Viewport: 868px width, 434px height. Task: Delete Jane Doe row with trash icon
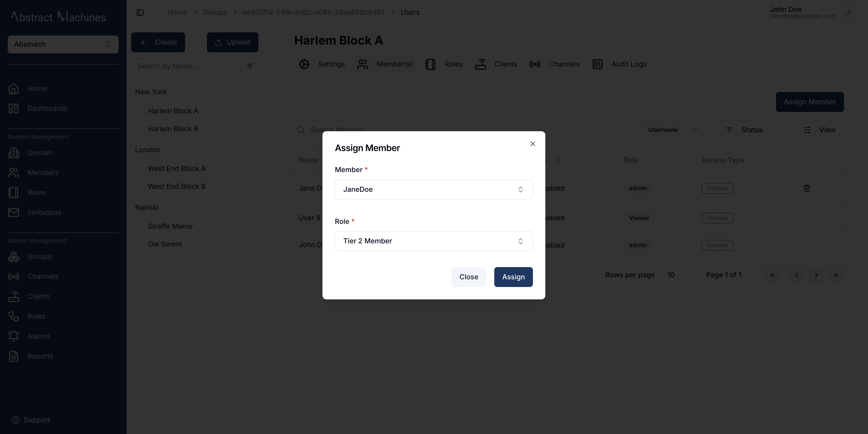(x=807, y=188)
